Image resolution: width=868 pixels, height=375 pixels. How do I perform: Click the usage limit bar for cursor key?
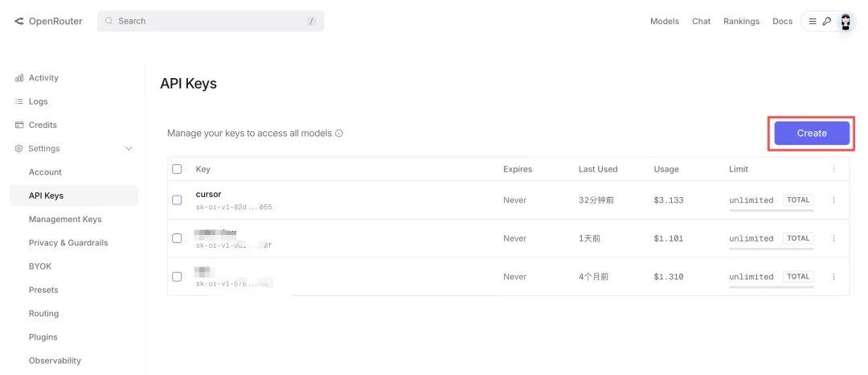(x=771, y=211)
